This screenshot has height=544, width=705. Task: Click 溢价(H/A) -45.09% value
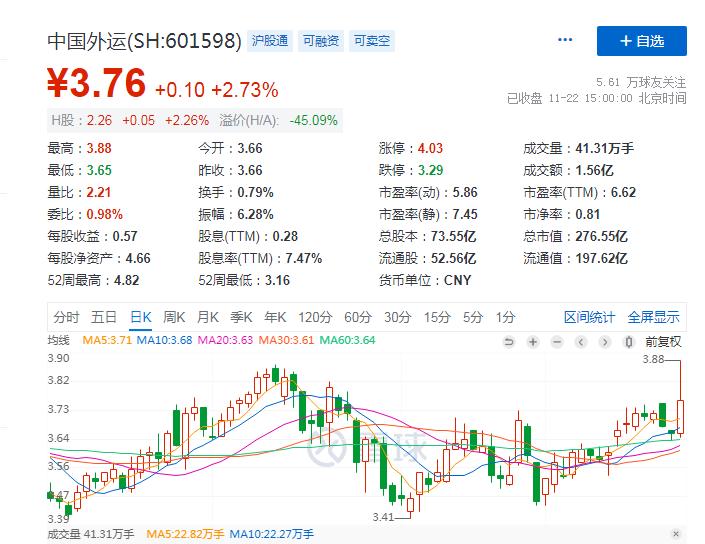coord(313,120)
